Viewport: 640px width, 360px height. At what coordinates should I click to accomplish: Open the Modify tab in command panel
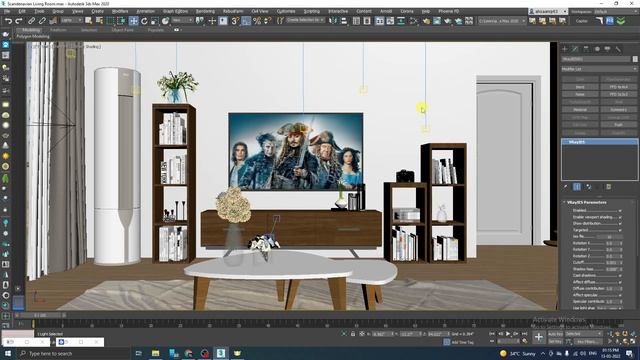[x=576, y=49]
